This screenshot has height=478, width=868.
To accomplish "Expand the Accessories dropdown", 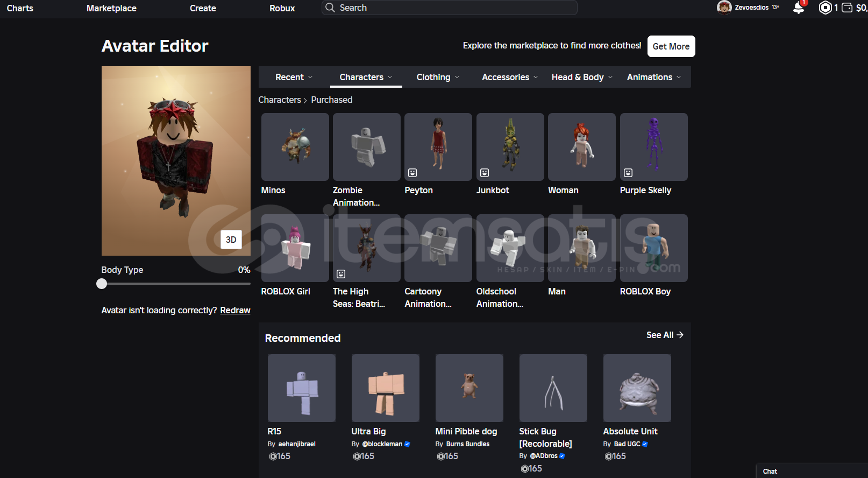I will coord(509,78).
